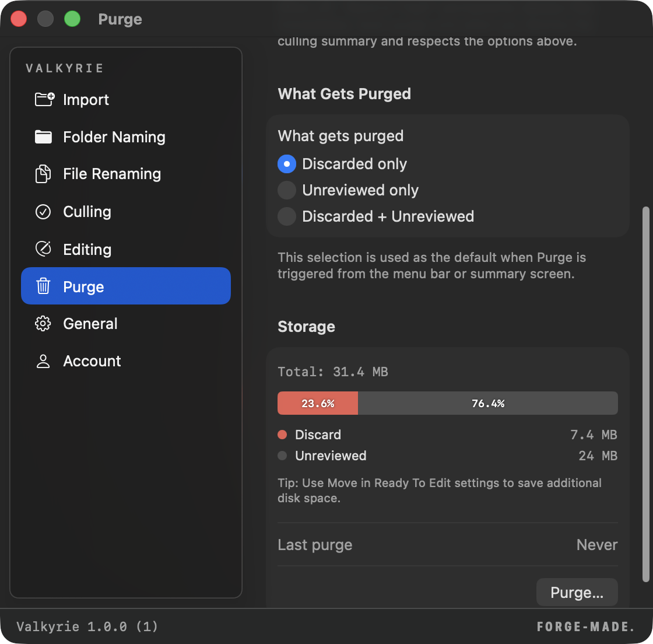Switch to File Renaming section
This screenshot has width=653, height=644.
[x=126, y=174]
